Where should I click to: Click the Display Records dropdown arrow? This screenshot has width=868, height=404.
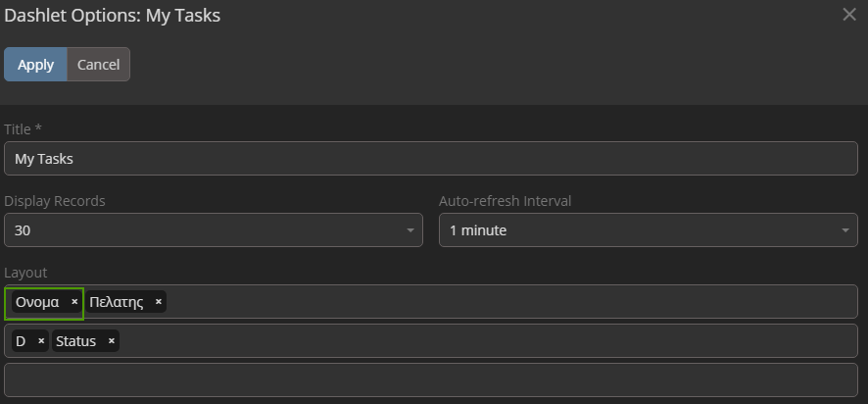point(410,230)
